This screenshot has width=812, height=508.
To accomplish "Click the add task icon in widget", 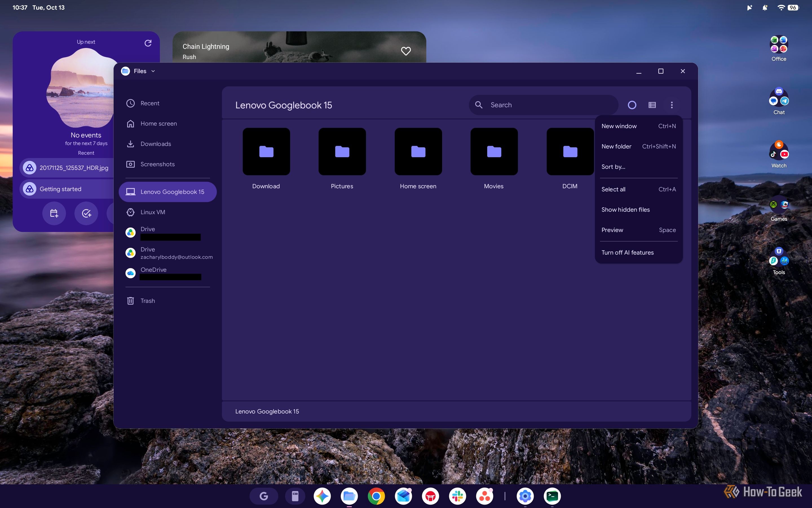I will click(86, 213).
